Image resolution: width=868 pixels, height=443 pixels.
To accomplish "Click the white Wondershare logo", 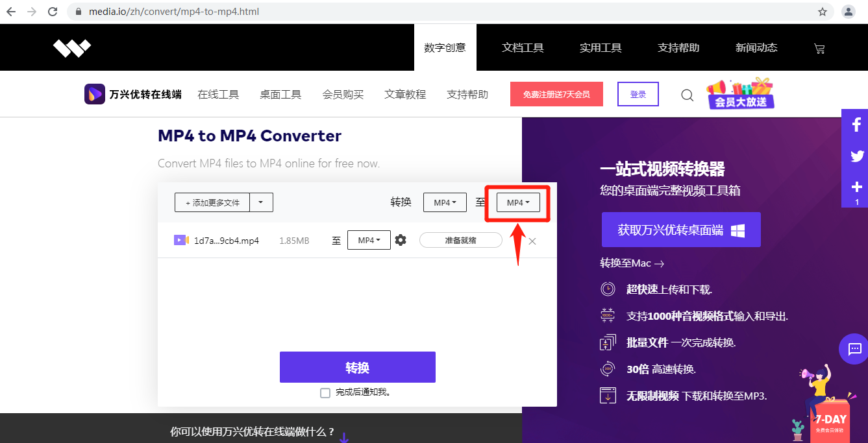I will tap(71, 47).
